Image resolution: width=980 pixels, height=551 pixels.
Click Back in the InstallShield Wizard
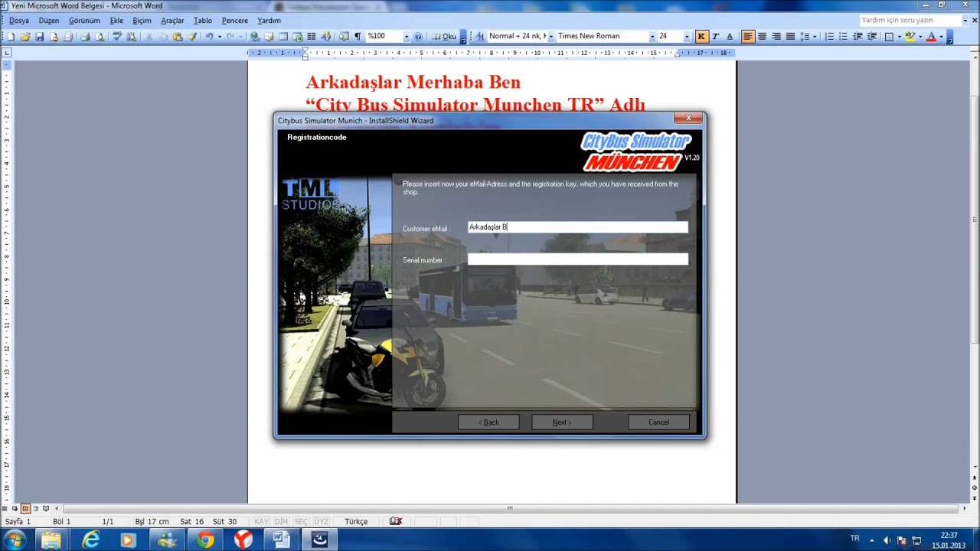coord(488,422)
